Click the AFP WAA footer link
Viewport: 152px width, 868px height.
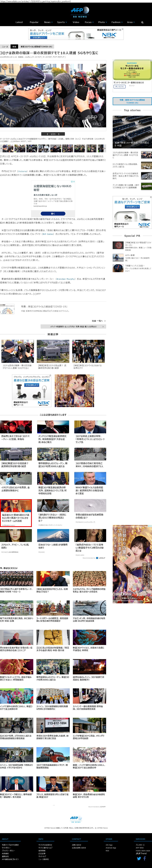[140, 848]
